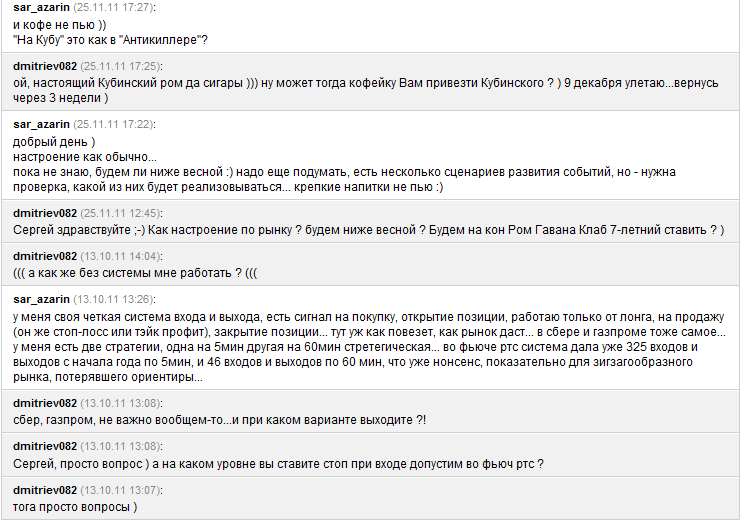Click the 13.10.11 14:04 timestamp
Screen dimensions: 740x520
(121, 256)
